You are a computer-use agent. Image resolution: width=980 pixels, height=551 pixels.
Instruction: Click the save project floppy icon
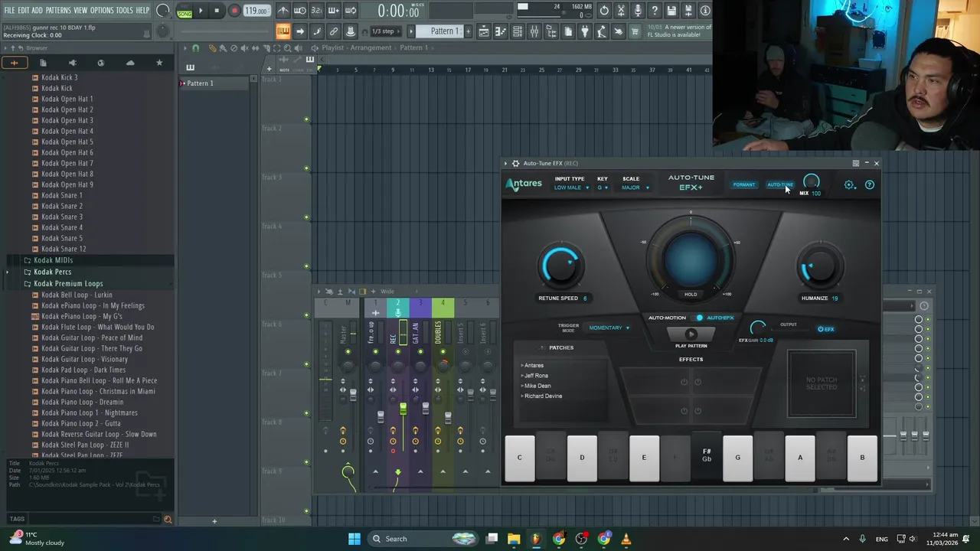point(671,11)
